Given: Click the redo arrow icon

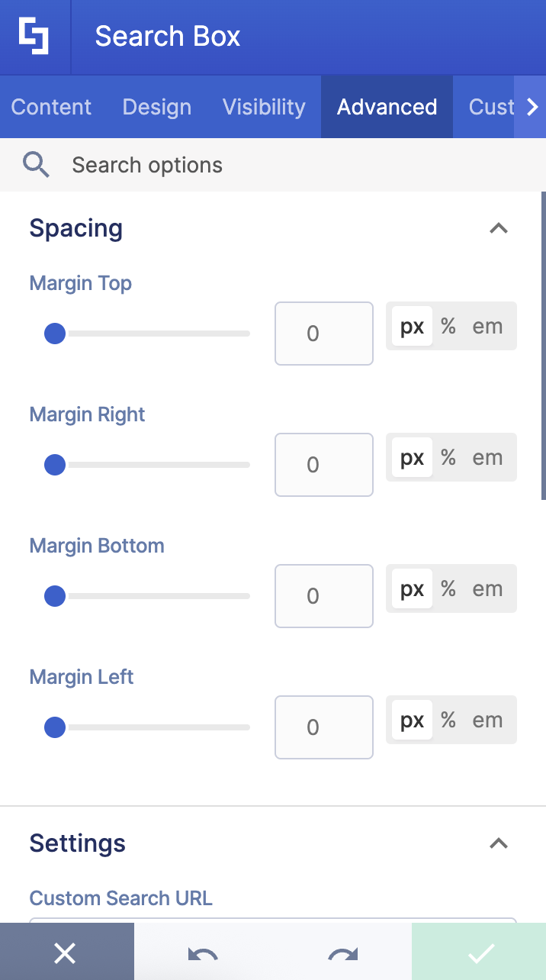Looking at the screenshot, I should coord(342,953).
